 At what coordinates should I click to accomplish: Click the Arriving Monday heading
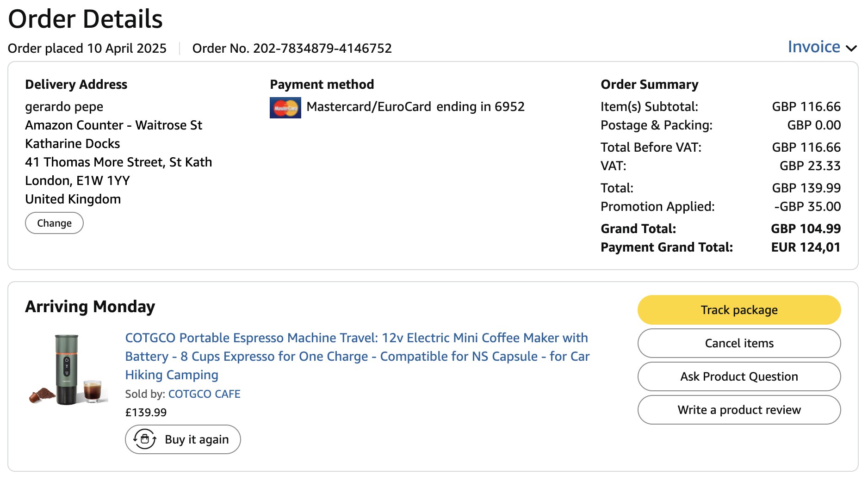click(x=90, y=307)
